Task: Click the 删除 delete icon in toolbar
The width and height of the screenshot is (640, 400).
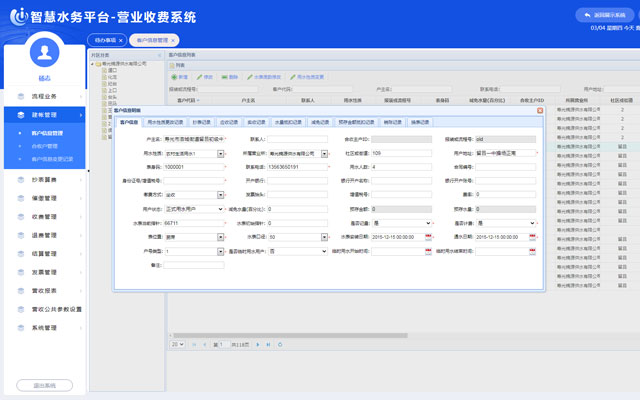Action: pos(223,76)
